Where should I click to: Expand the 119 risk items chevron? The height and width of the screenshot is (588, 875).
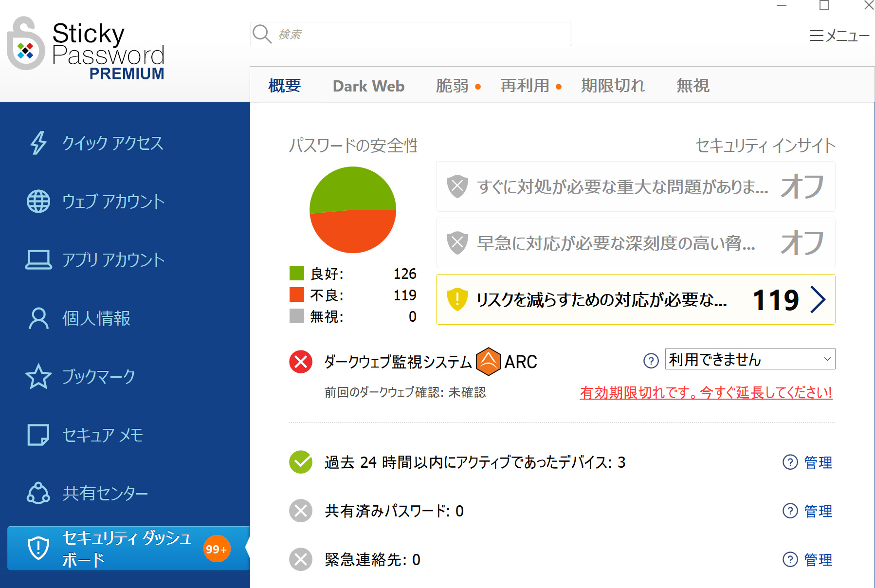(818, 299)
